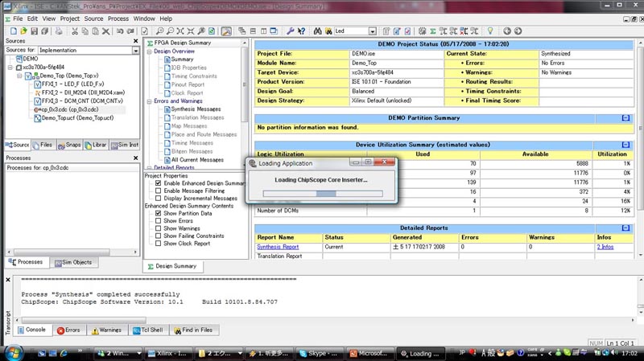Click the New file toolbar icon
Viewport: 644px width, 361px height.
click(14, 31)
